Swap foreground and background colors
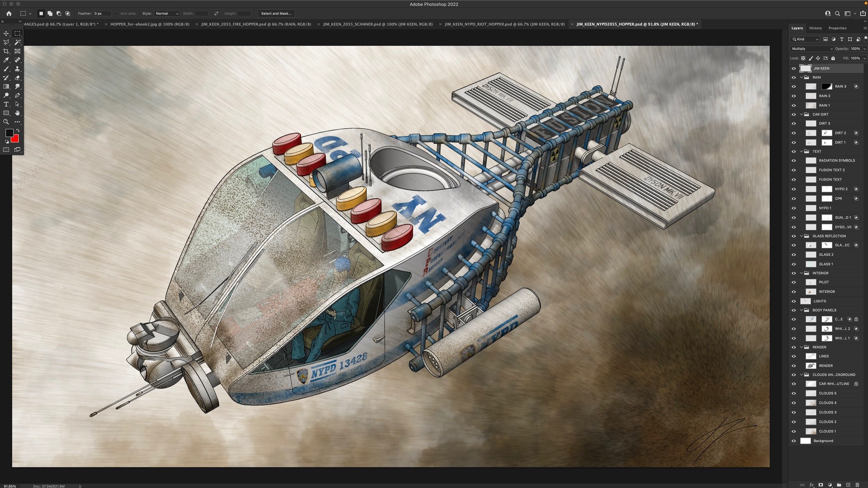The image size is (868, 488). click(18, 131)
